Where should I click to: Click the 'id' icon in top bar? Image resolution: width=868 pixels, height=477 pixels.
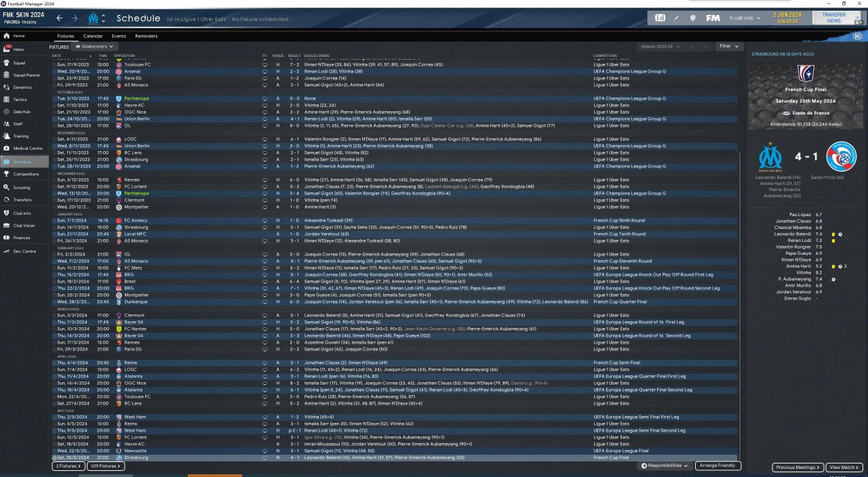pos(660,18)
